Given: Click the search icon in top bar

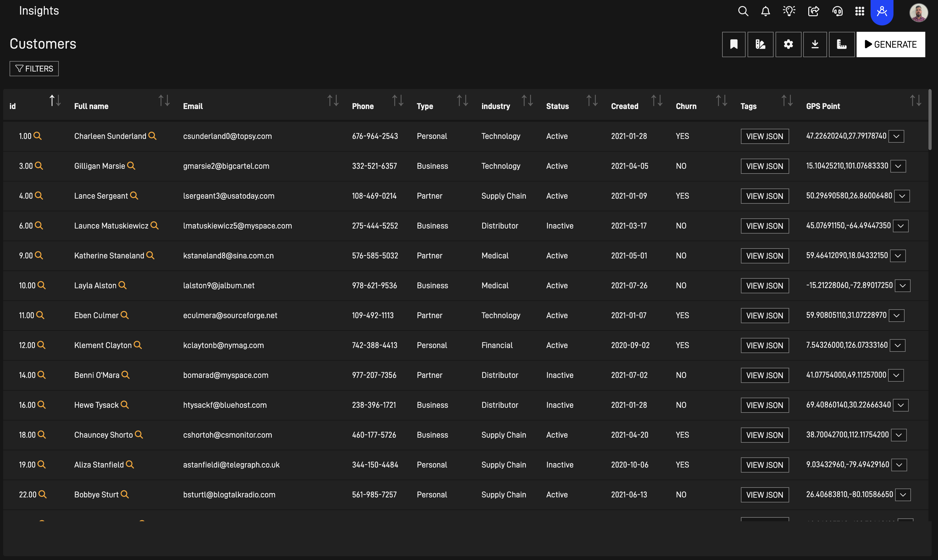Looking at the screenshot, I should click(x=743, y=11).
